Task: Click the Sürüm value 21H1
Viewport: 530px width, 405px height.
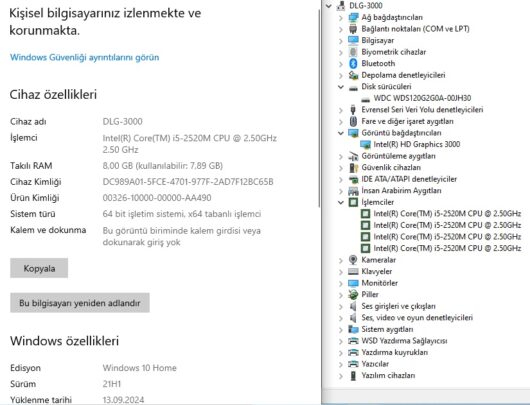Action: coord(112,384)
